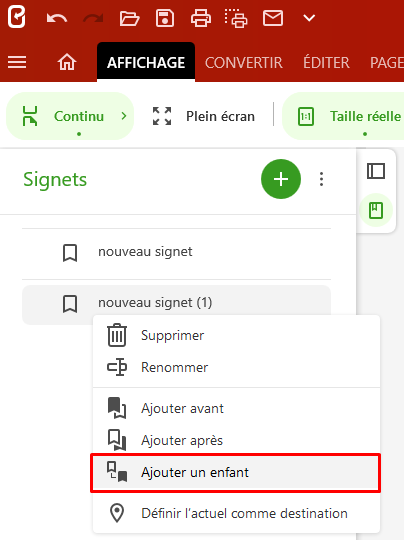Viewport: 404px width, 540px height.
Task: Select the first nouveau signet bookmark
Action: pos(176,252)
